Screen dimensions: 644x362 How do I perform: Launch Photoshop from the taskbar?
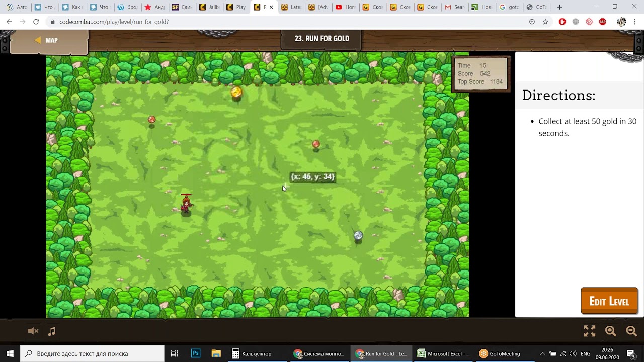(196, 353)
